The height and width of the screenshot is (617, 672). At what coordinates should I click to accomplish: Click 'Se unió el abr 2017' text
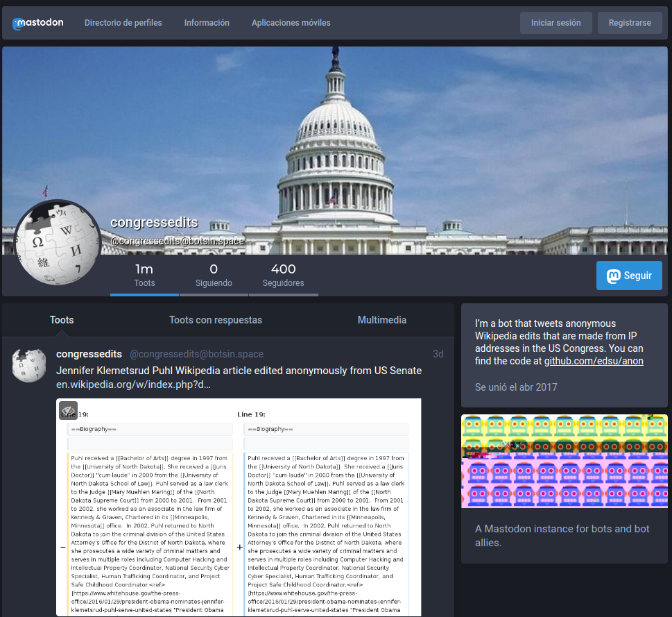pyautogui.click(x=516, y=387)
